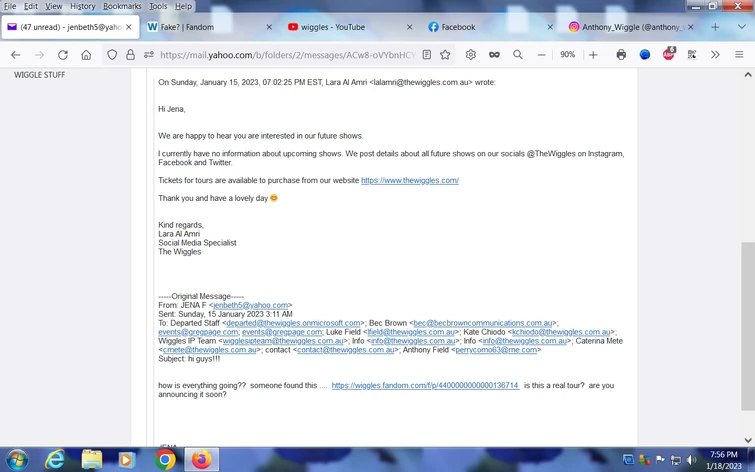Open the Tools menu

(158, 6)
